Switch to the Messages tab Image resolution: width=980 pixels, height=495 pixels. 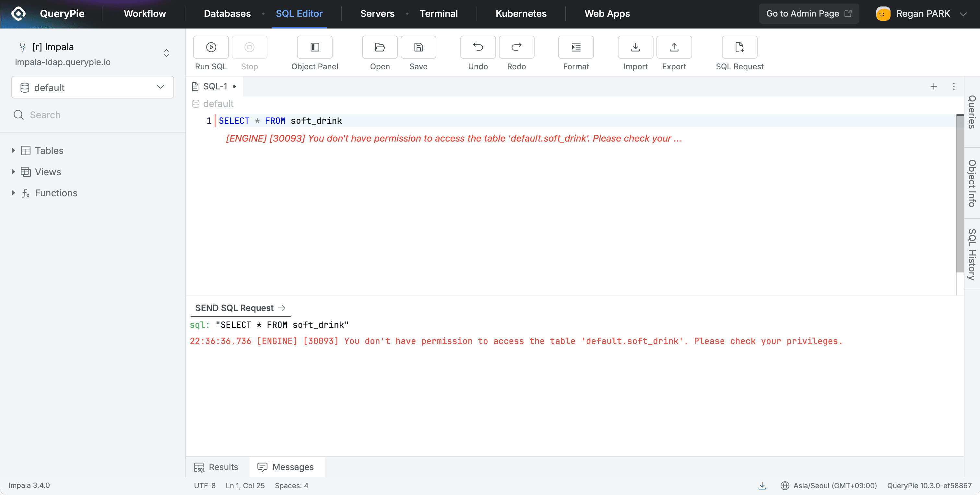287,467
